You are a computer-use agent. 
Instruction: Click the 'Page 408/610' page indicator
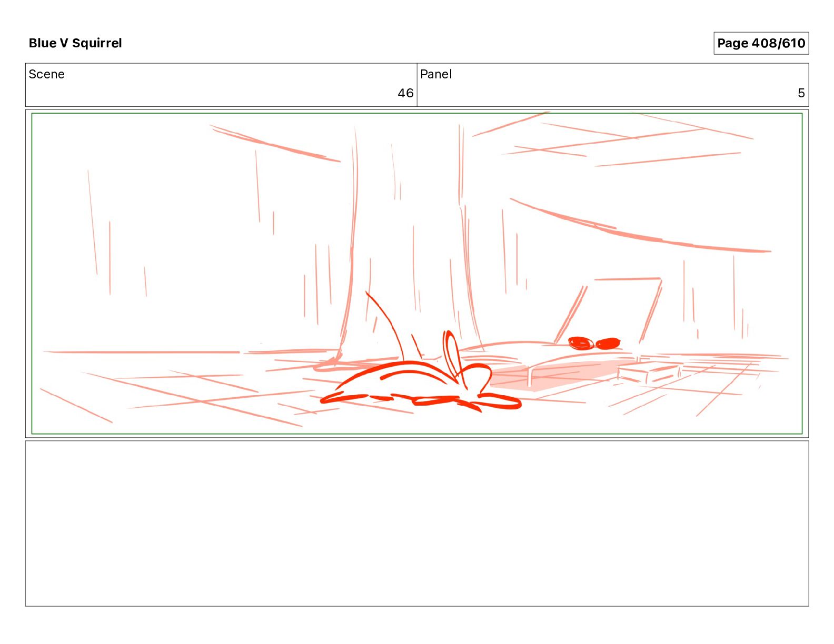[x=761, y=43]
